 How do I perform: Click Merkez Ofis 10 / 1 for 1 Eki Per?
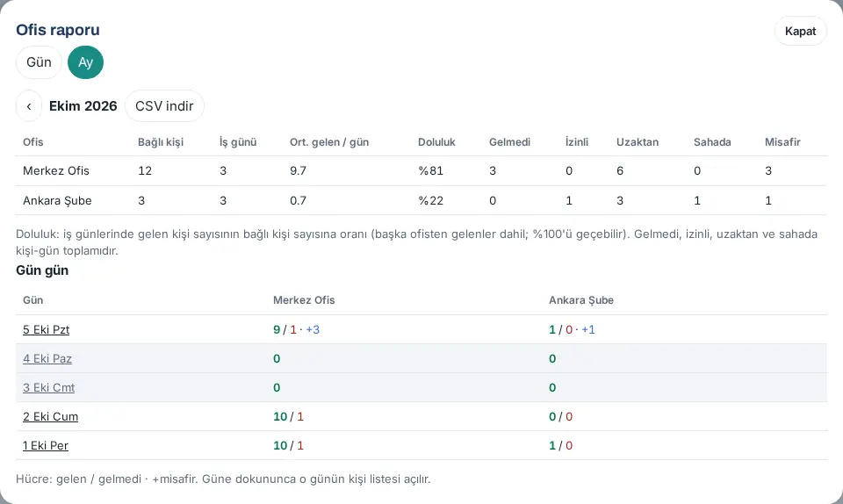pos(288,445)
